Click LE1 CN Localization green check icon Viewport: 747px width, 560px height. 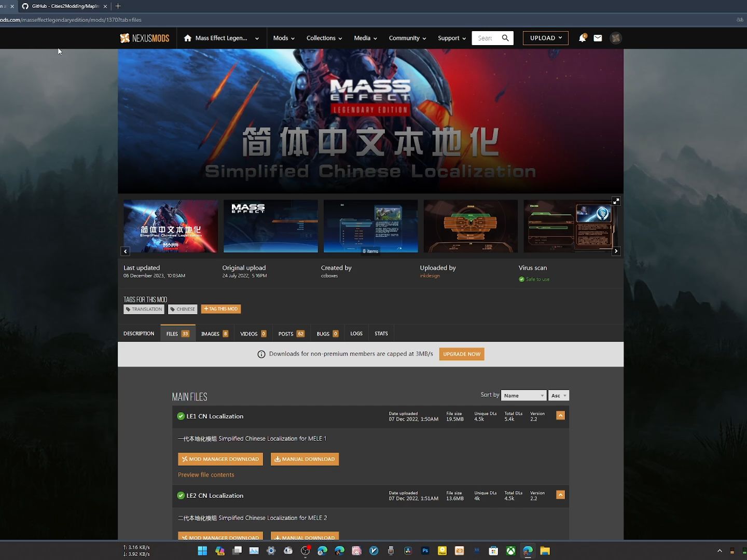[x=181, y=416]
